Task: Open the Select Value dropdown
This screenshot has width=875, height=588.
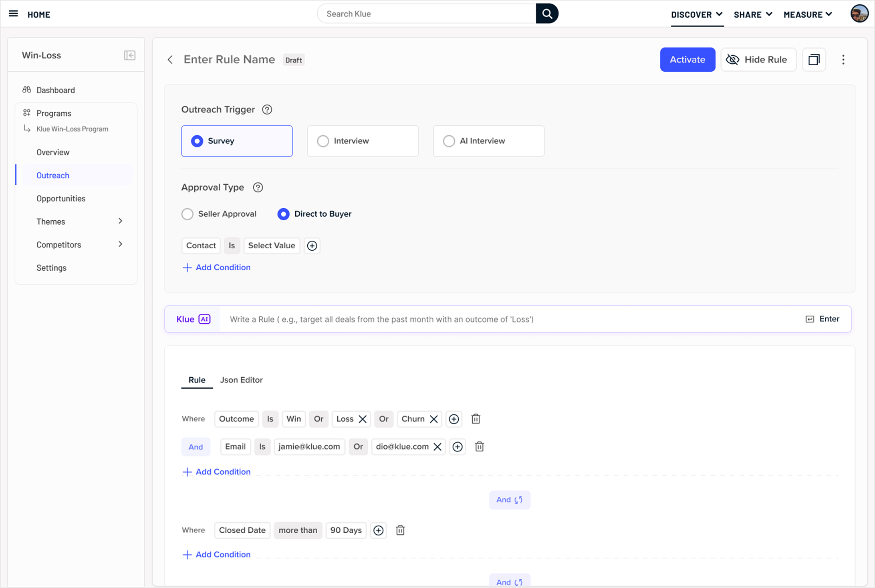Action: point(271,246)
